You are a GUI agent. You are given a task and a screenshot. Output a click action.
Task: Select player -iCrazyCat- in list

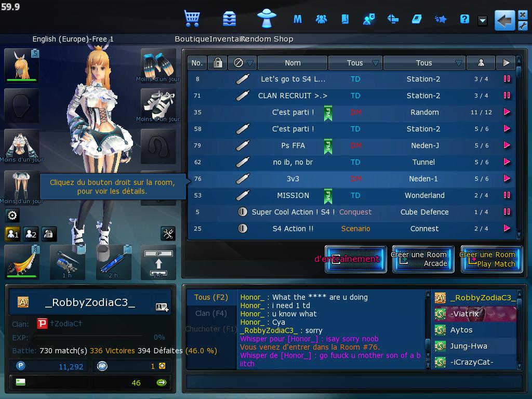pyautogui.click(x=475, y=362)
